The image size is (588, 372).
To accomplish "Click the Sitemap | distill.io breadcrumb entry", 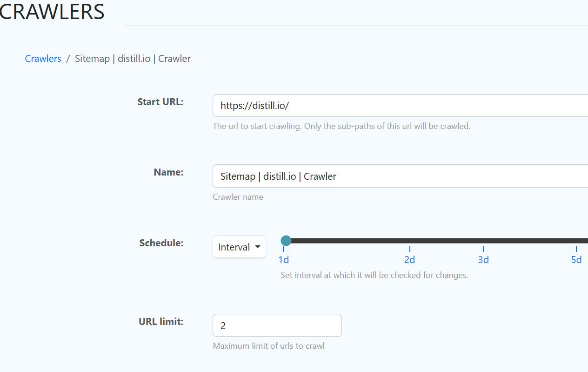I will (x=133, y=58).
